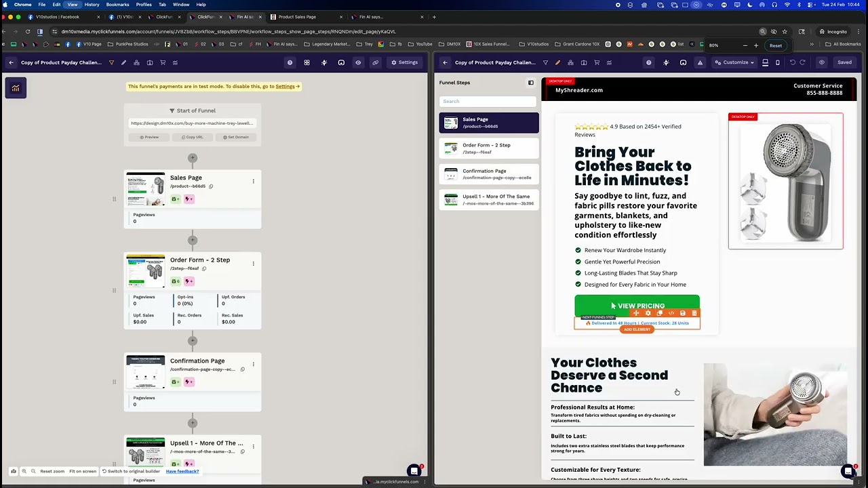868x488 pixels.
Task: Open three-dot menu on Upsell 1 card
Action: [253, 446]
